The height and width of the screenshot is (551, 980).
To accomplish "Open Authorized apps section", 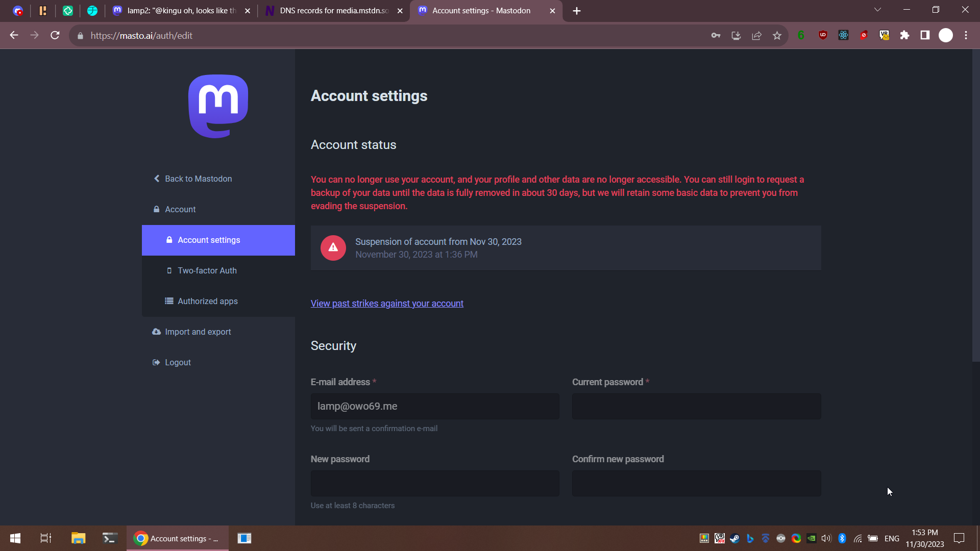I will tap(207, 301).
